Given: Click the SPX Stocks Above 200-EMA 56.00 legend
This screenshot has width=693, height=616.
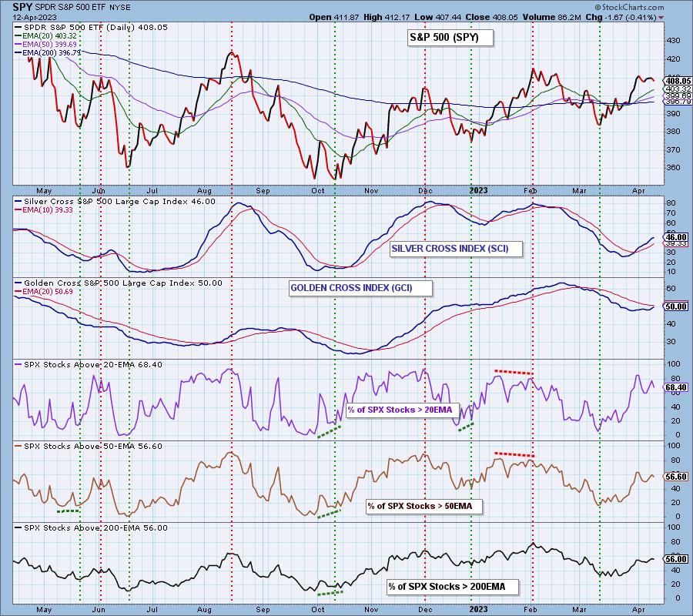Looking at the screenshot, I should pyautogui.click(x=91, y=528).
